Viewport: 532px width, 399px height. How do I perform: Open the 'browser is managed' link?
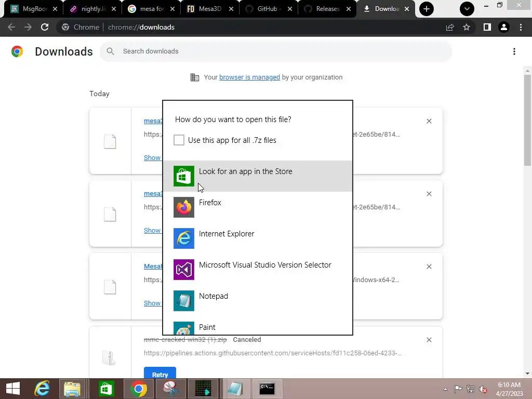(x=250, y=77)
